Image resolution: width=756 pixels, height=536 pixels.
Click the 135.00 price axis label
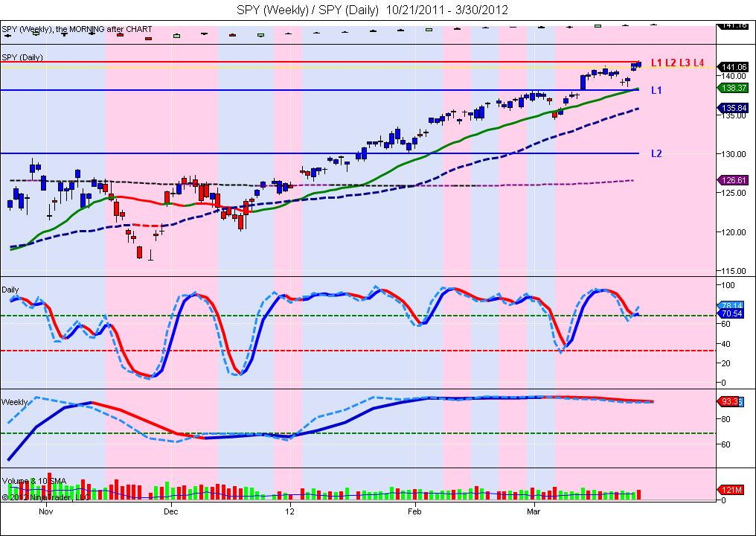[x=734, y=115]
